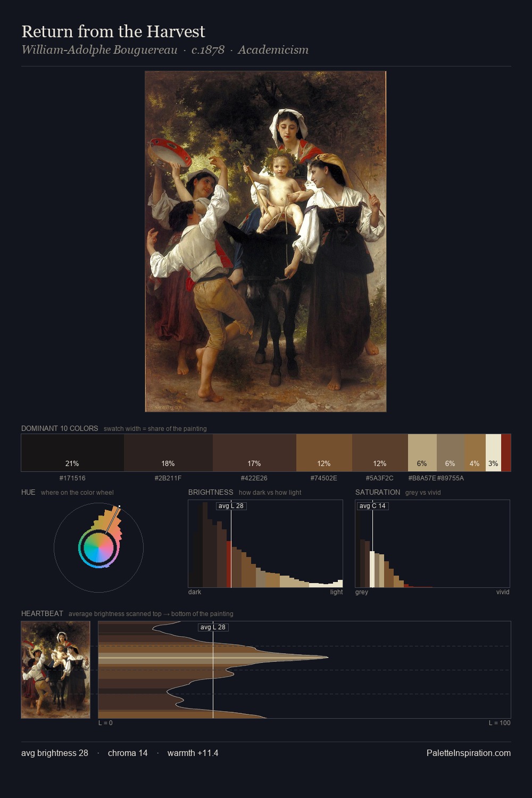Click the 'Academicism' style label
This screenshot has width=532, height=798.
pyautogui.click(x=273, y=50)
